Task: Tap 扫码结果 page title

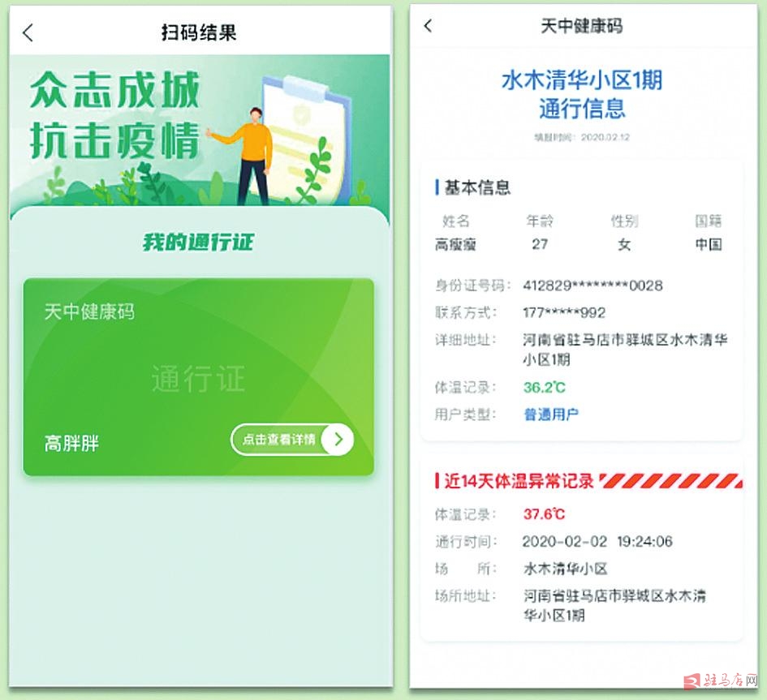Action: point(199,32)
